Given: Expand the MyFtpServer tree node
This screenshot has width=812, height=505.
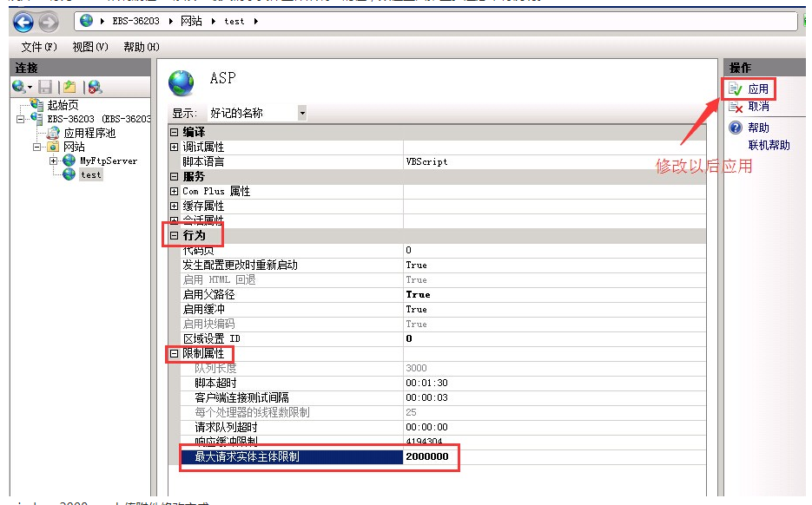Looking at the screenshot, I should [x=54, y=161].
